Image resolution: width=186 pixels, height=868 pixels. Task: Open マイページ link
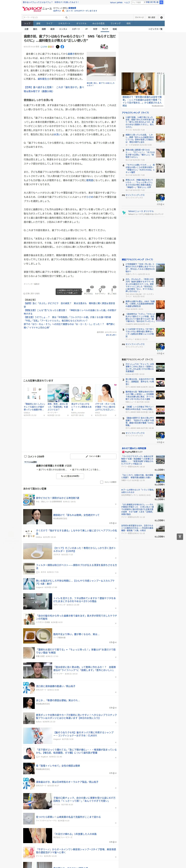point(139,18)
